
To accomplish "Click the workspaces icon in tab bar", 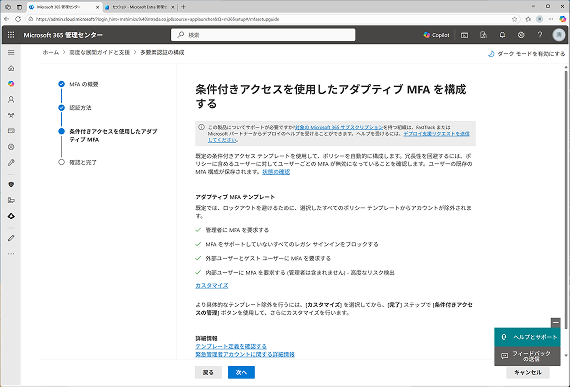I will point(8,7).
